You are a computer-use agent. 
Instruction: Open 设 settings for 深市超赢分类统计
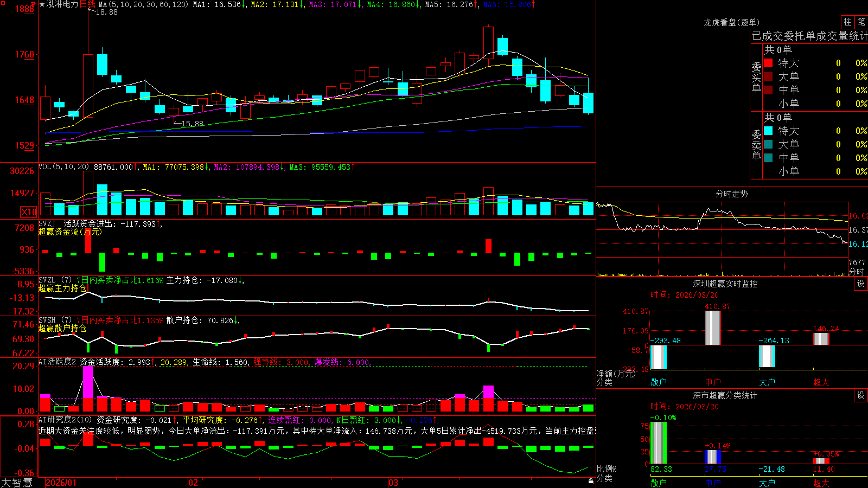click(x=861, y=395)
